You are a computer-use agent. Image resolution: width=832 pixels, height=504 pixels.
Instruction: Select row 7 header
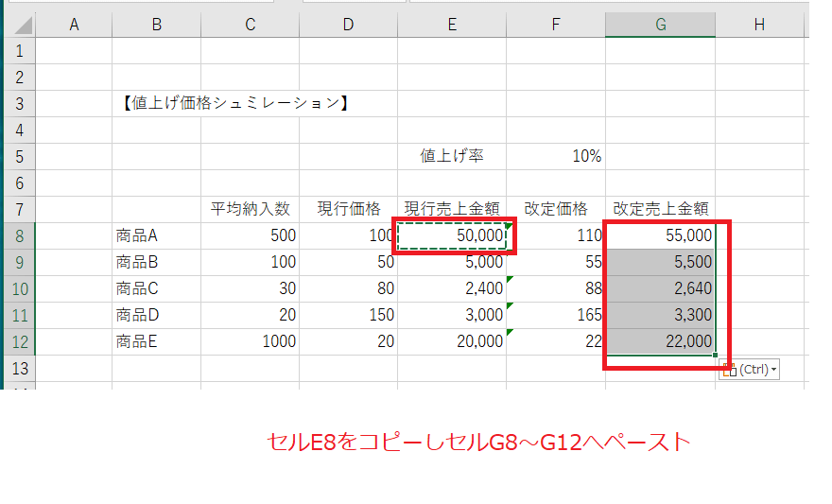pos(20,210)
